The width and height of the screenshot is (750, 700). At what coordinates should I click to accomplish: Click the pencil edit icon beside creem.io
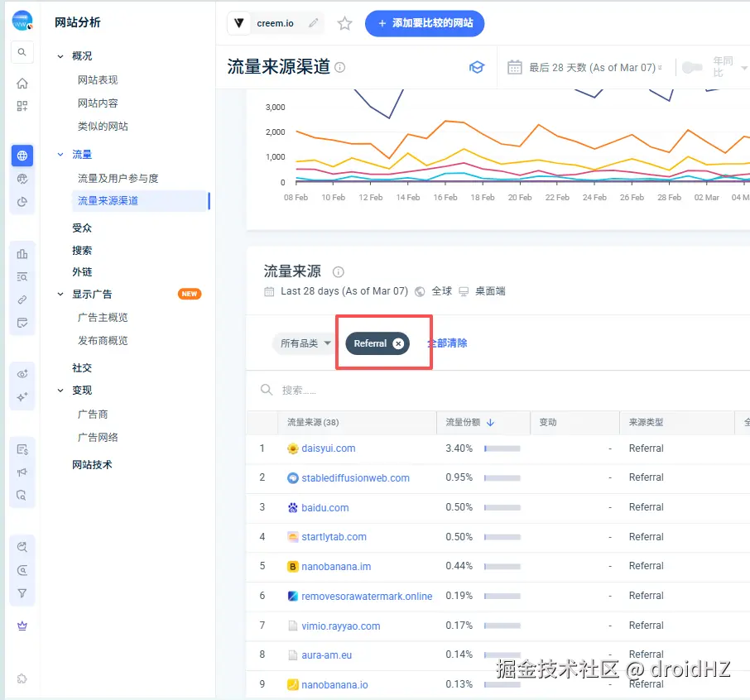point(313,23)
